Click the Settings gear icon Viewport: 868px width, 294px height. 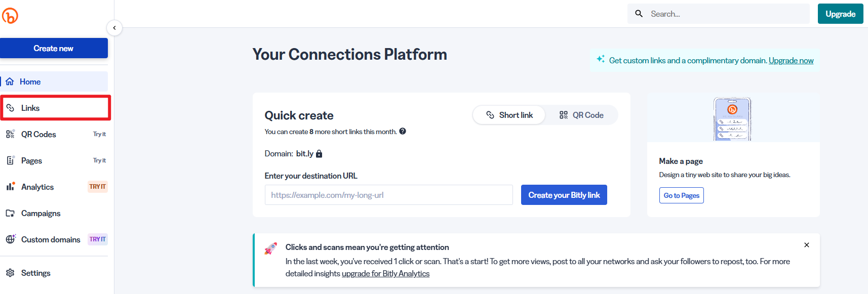10,273
